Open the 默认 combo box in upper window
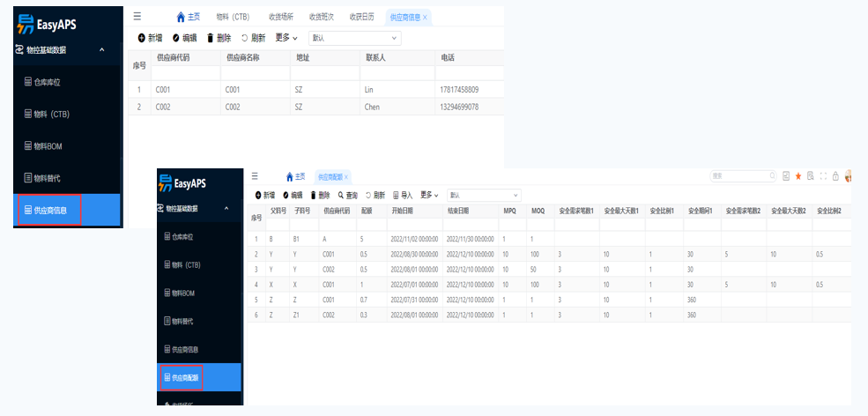 tap(354, 38)
